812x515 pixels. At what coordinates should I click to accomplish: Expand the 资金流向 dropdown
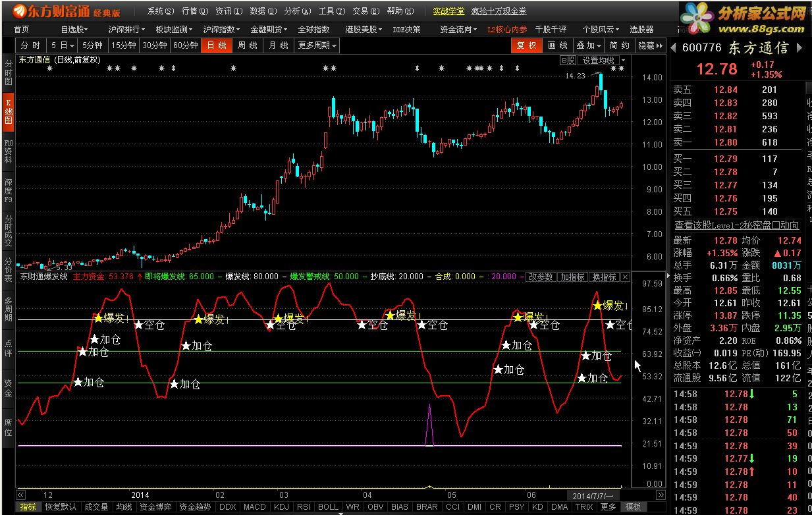[460, 29]
